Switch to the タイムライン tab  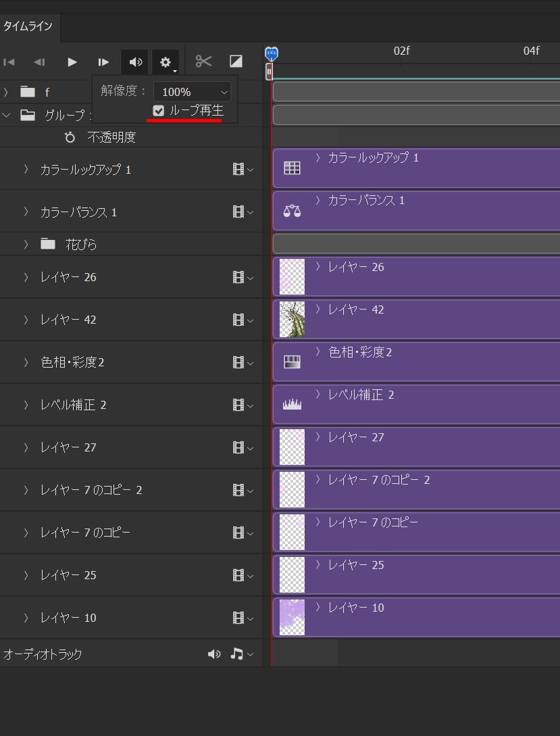[x=28, y=26]
